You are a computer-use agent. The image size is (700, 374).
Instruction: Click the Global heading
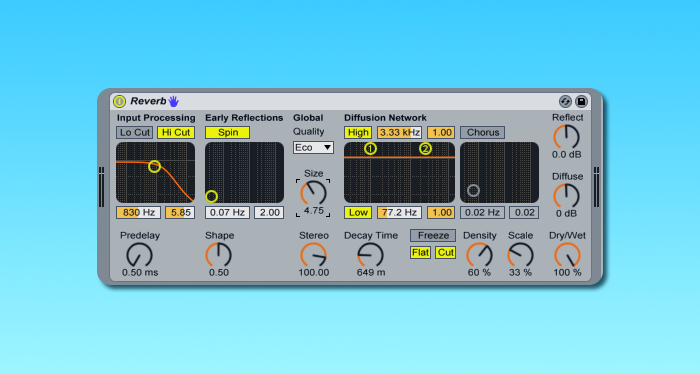click(x=308, y=118)
